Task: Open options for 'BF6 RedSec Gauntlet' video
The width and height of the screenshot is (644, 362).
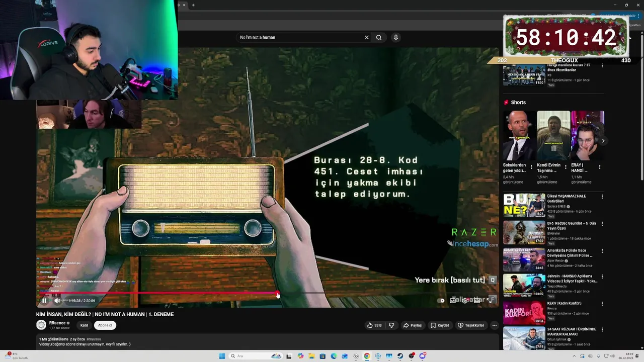Action: click(x=602, y=224)
